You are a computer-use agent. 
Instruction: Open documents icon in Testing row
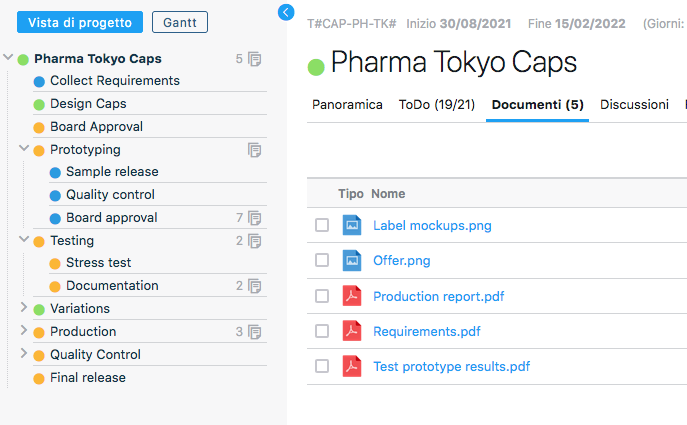pyautogui.click(x=255, y=241)
